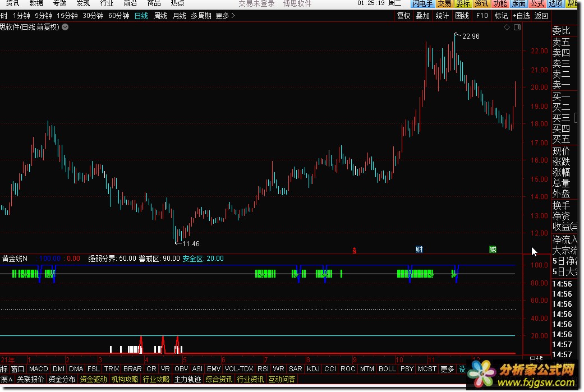Screen dimensions: 584x392
Task: Select BRAR indicator tab
Action: click(132, 369)
